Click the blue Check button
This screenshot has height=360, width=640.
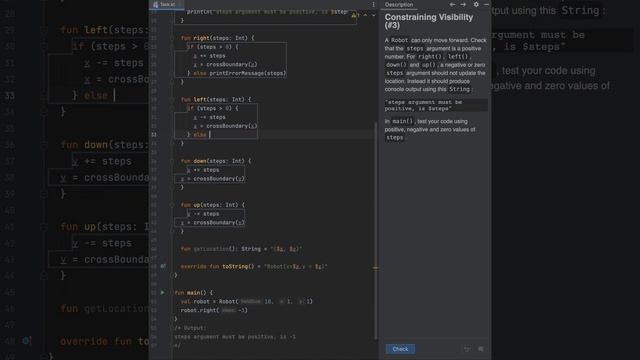(x=400, y=349)
